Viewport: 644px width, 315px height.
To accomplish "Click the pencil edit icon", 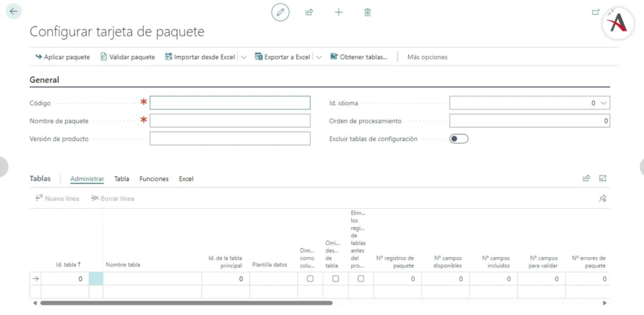I will [280, 12].
